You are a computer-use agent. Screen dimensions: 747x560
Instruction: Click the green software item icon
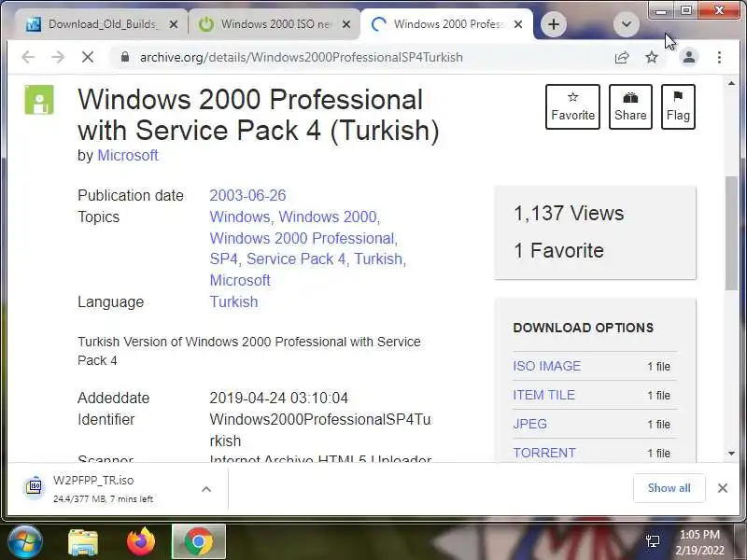(x=39, y=100)
